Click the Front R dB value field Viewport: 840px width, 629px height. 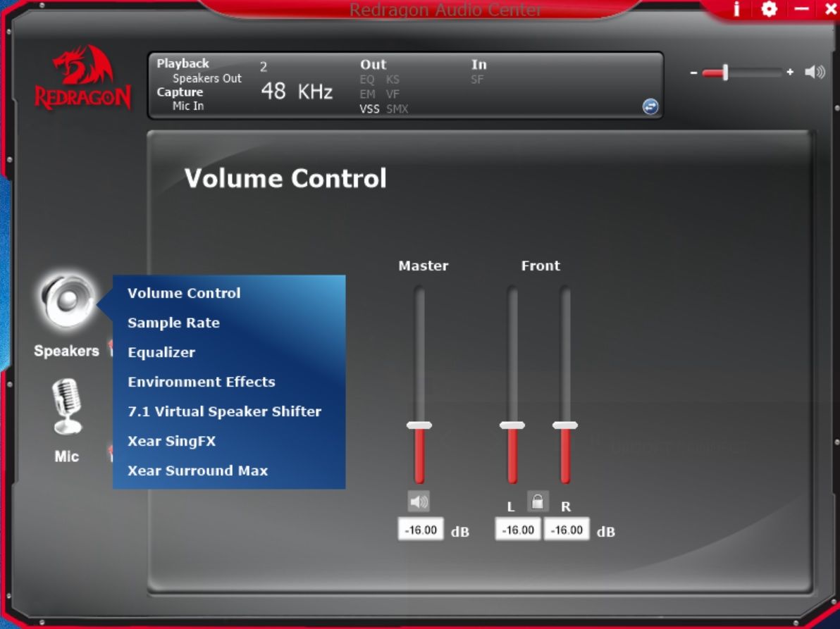567,530
